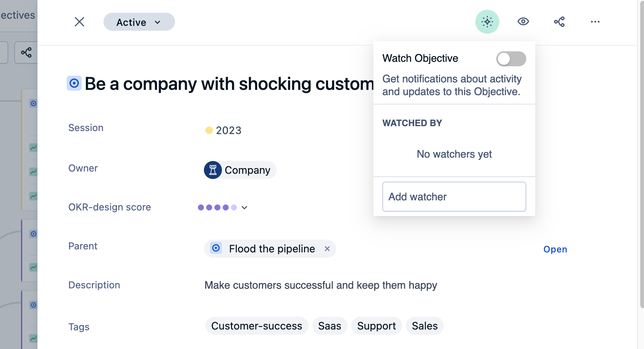Click the Flood the pipeline objective icon

click(216, 248)
